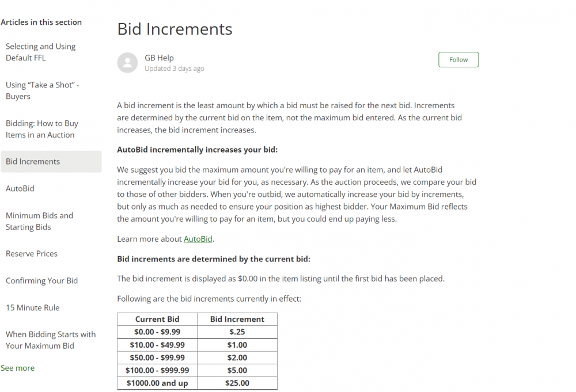Click the Follow button

click(x=458, y=59)
